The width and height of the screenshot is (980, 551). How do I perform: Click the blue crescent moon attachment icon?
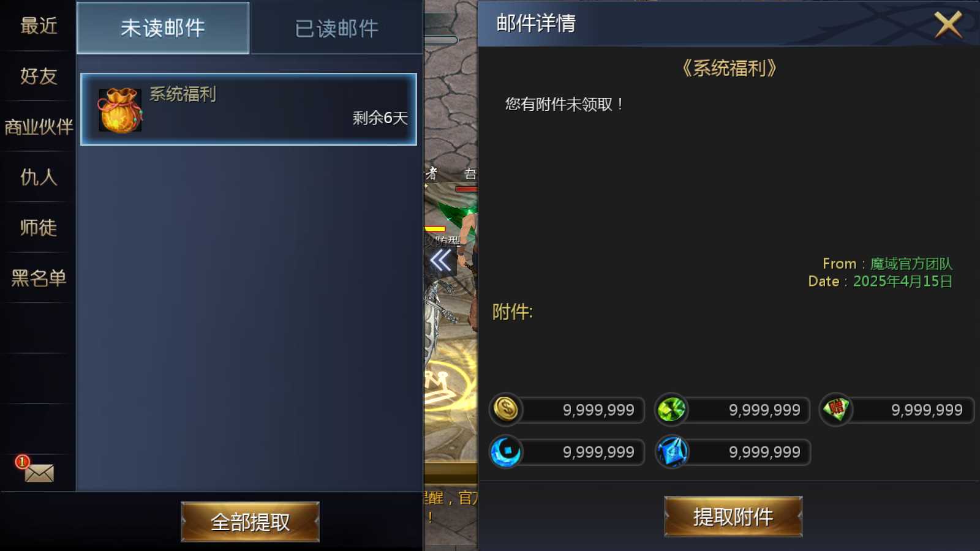(506, 452)
